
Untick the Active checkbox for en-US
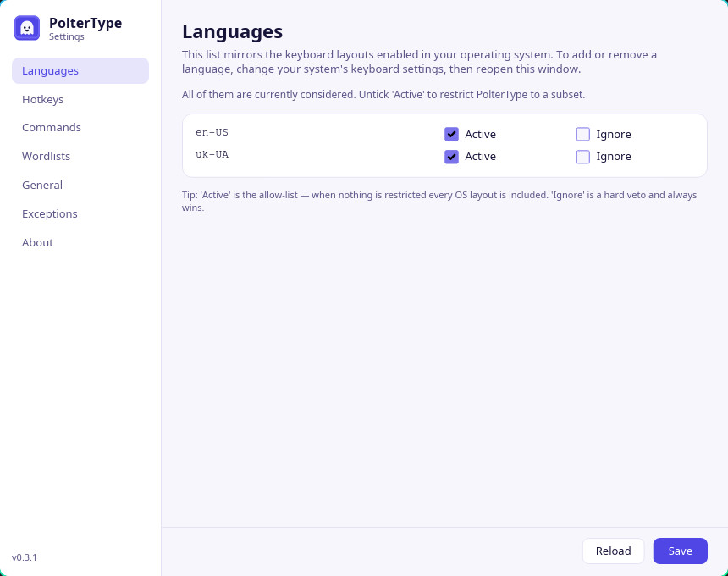coord(451,134)
